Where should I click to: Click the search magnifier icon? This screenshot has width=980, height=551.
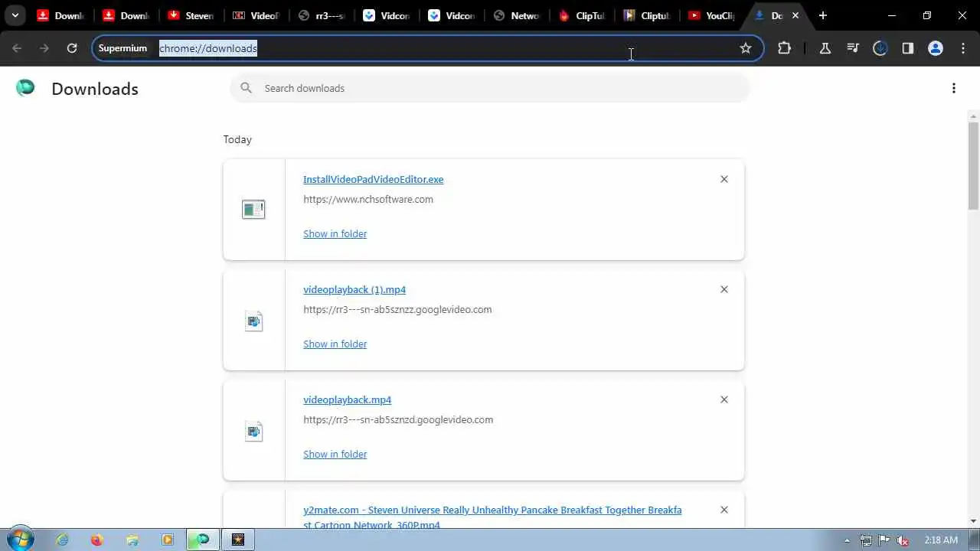[x=246, y=88]
